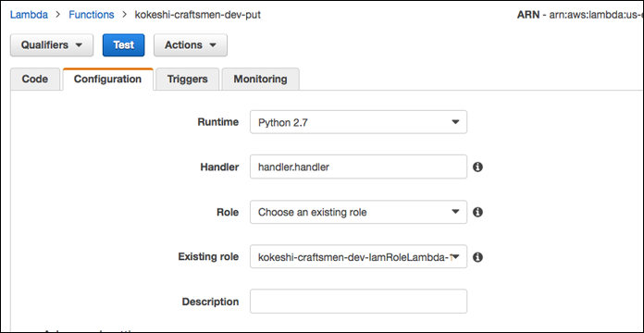Open the Runtime dropdown showing Python 2.7
The image size is (644, 333).
pos(358,122)
